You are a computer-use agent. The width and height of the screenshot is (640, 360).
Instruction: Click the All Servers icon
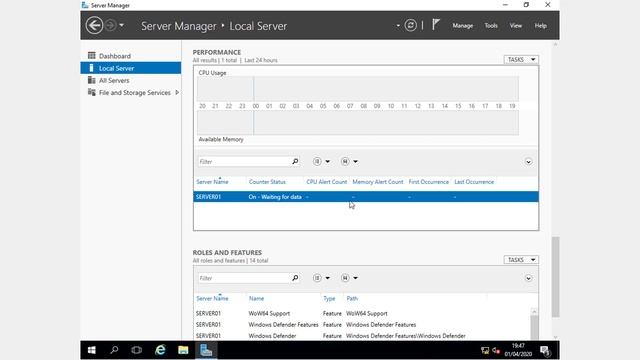click(91, 80)
